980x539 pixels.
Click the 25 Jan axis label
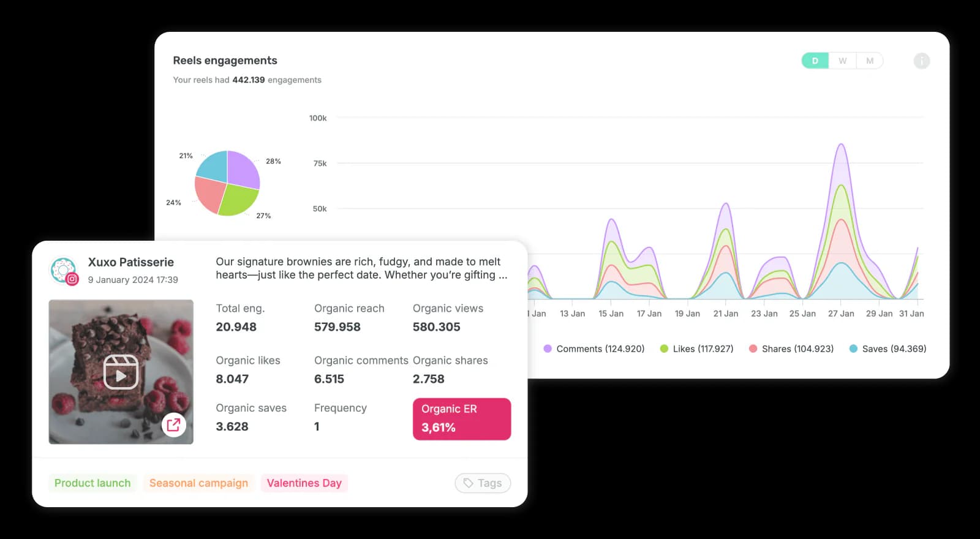802,314
